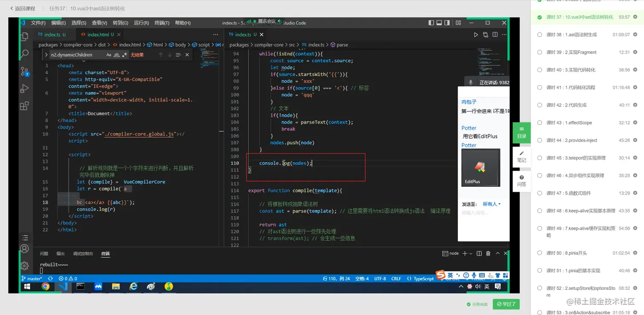
Task: Go to previous match arrow in find widget
Action: (x=161, y=55)
